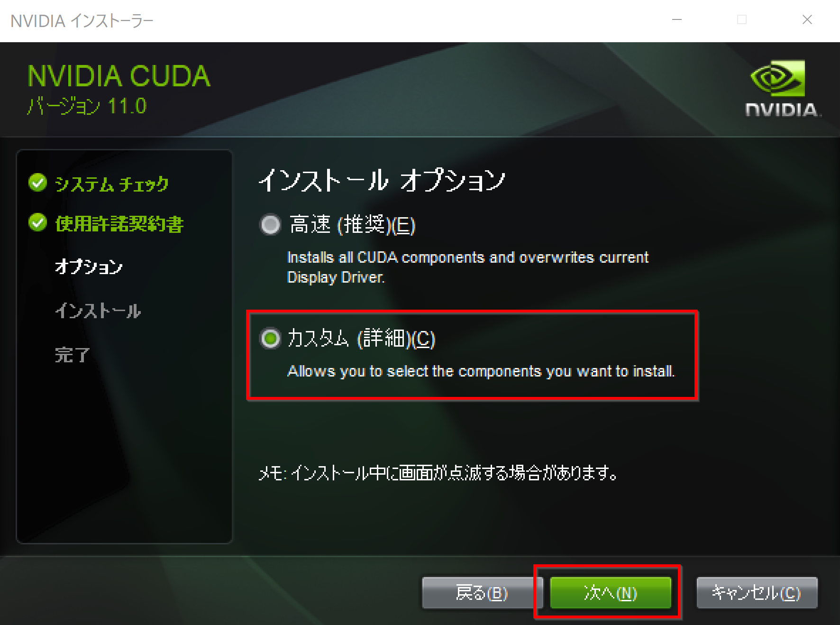Screen dimensions: 840x625
Task: Close the NVIDIA installer window
Action: [807, 20]
